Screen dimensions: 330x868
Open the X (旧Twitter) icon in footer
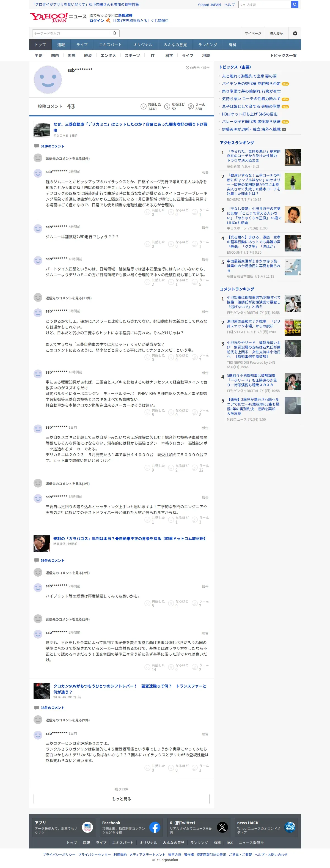222,827
